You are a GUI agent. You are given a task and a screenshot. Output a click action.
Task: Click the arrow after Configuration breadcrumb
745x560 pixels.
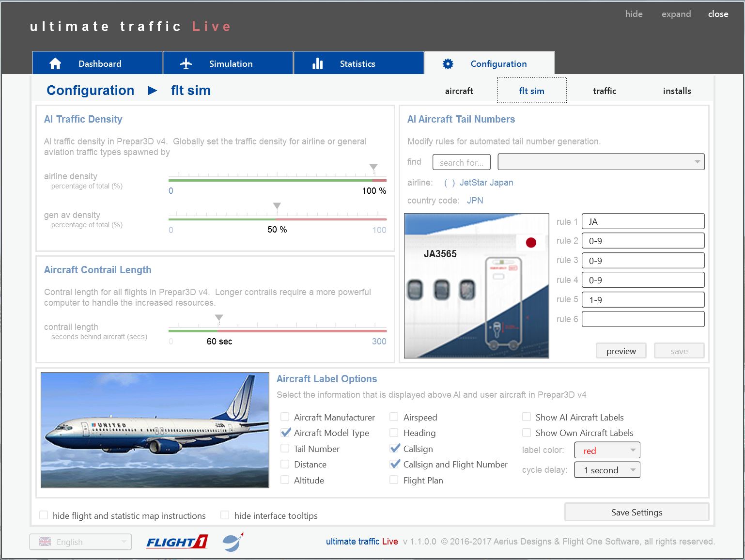152,91
